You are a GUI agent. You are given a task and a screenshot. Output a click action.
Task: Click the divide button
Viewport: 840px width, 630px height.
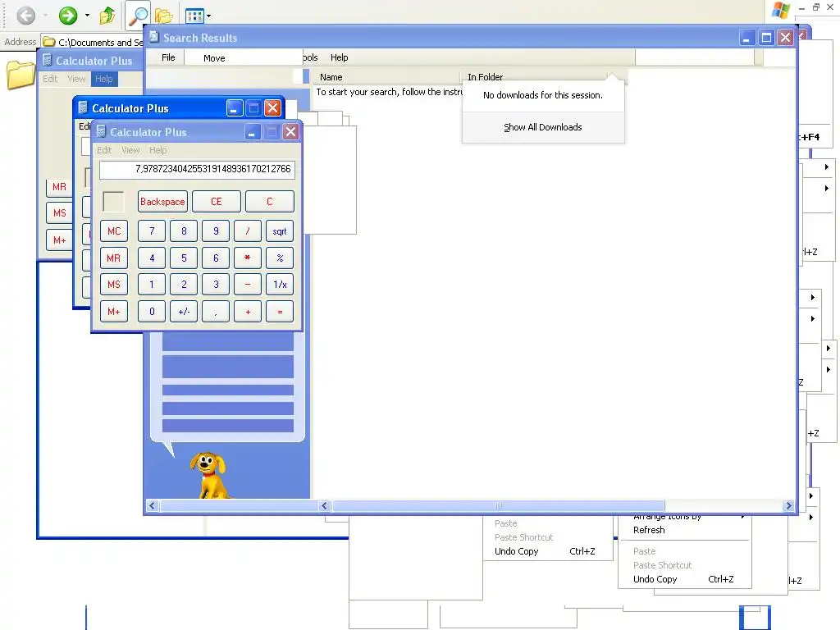click(x=248, y=231)
